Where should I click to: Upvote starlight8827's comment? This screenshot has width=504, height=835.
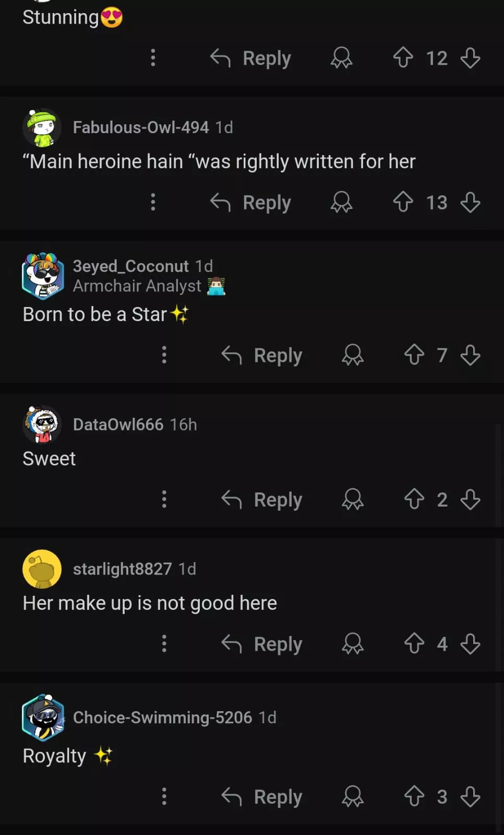[x=414, y=644]
